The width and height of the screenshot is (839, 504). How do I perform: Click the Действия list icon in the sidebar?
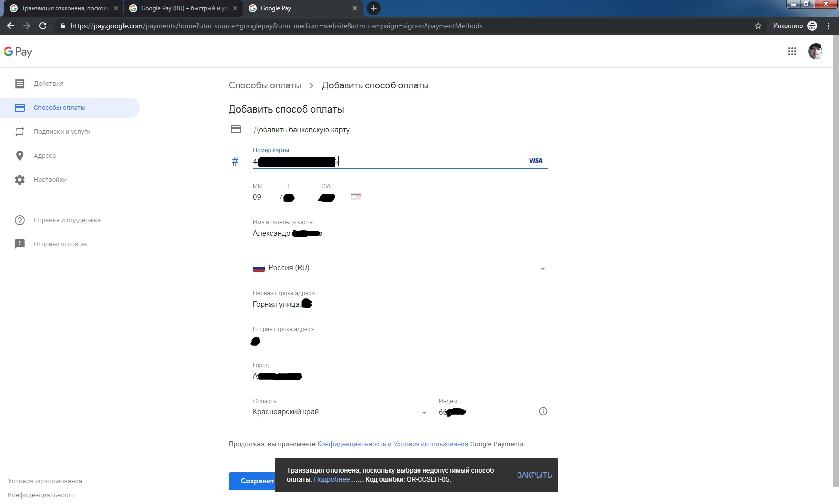(20, 84)
